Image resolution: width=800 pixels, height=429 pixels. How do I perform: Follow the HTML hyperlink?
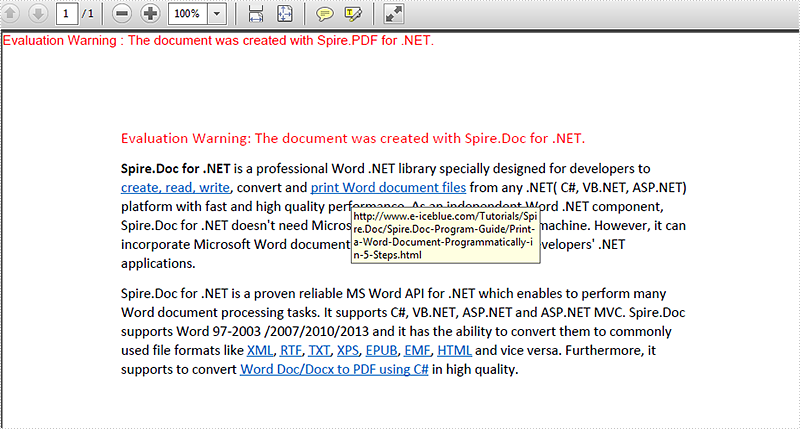tap(455, 350)
